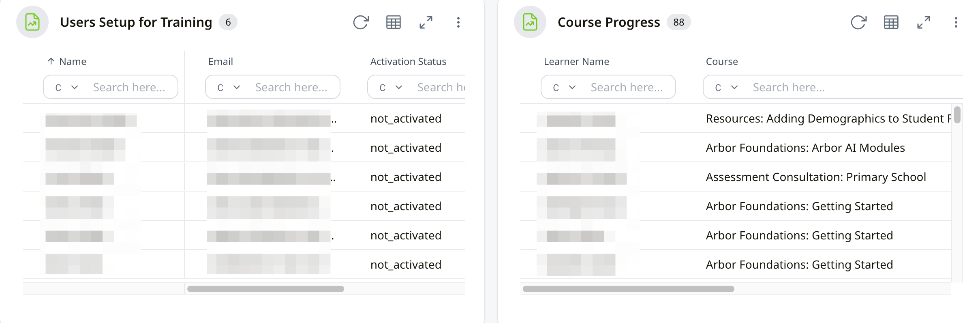Image resolution: width=980 pixels, height=323 pixels.
Task: Click the Activation Status column header
Action: click(408, 62)
